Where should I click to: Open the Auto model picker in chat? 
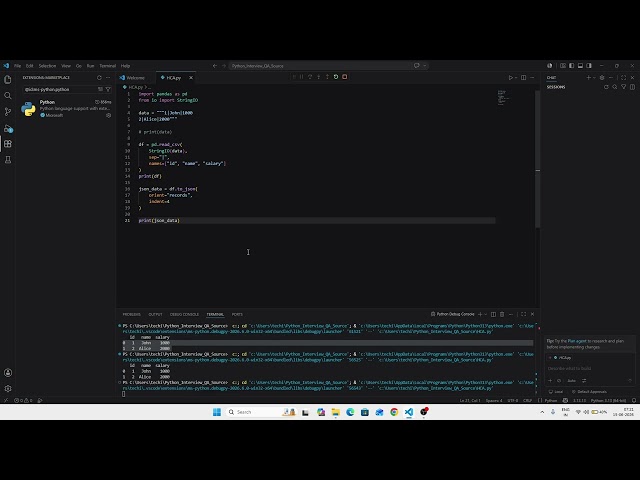[x=571, y=380]
